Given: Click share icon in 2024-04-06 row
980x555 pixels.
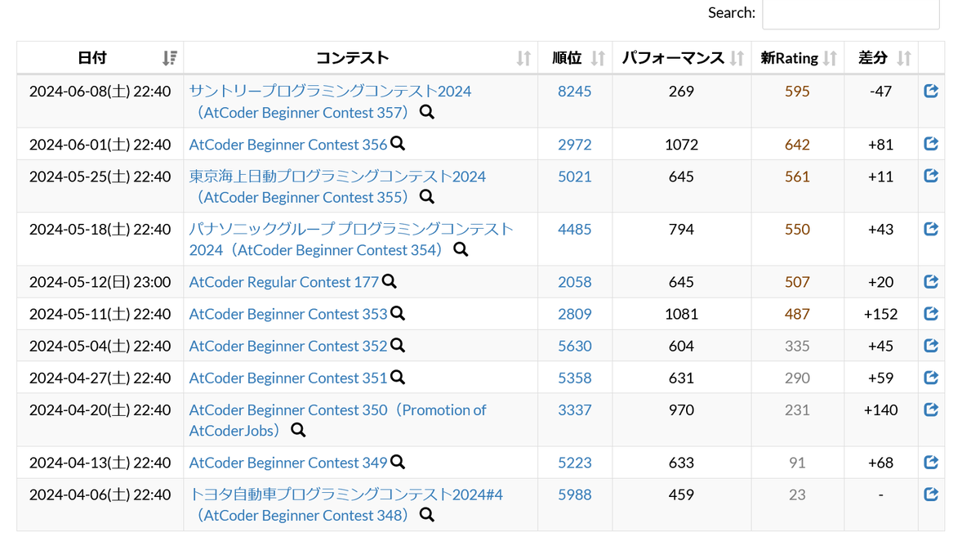Looking at the screenshot, I should pos(931,494).
